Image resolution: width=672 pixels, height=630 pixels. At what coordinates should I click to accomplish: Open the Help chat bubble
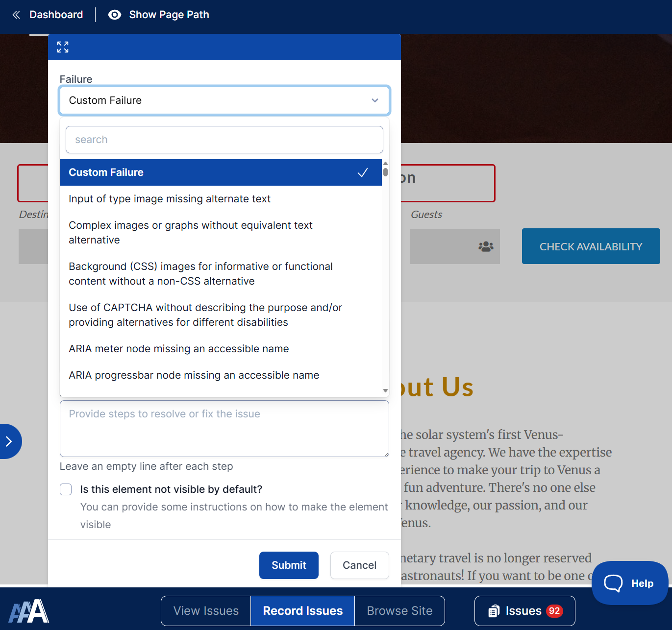point(629,583)
